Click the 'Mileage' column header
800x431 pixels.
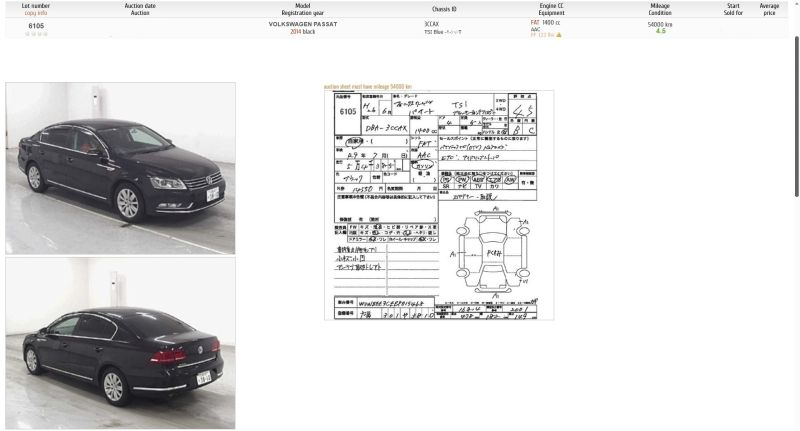[660, 6]
